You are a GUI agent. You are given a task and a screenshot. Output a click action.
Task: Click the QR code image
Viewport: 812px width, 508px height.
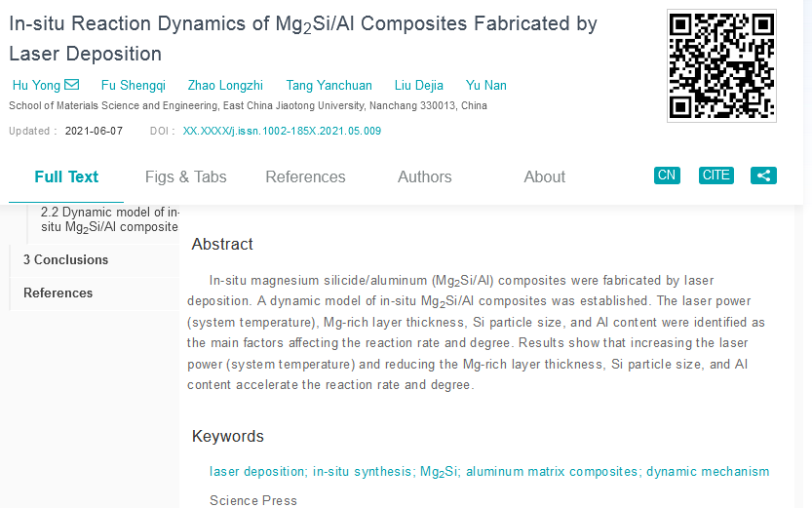click(721, 65)
